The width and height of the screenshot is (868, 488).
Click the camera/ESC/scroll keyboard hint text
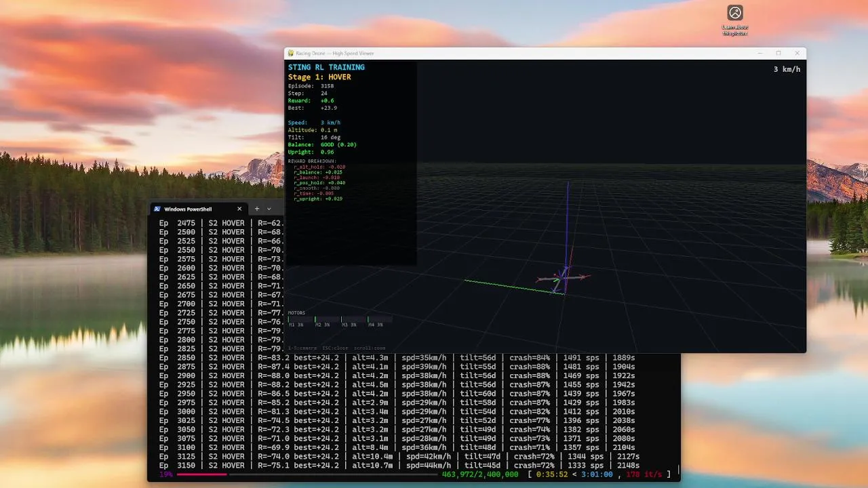[336, 348]
